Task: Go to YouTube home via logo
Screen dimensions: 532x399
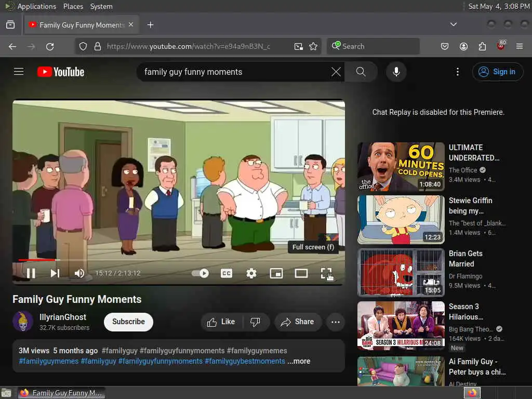Action: coord(61,72)
